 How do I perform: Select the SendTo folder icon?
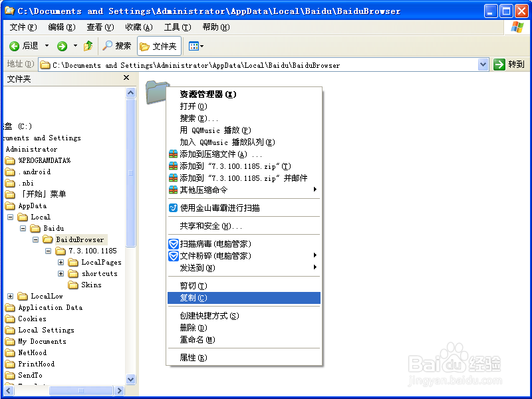tap(10, 375)
